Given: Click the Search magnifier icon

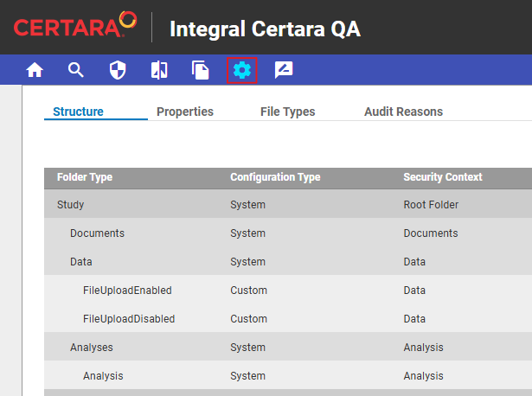Looking at the screenshot, I should [x=75, y=70].
